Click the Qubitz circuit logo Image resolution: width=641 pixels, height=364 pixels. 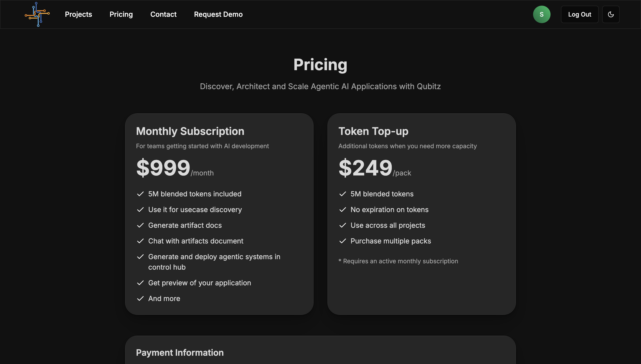tap(37, 14)
